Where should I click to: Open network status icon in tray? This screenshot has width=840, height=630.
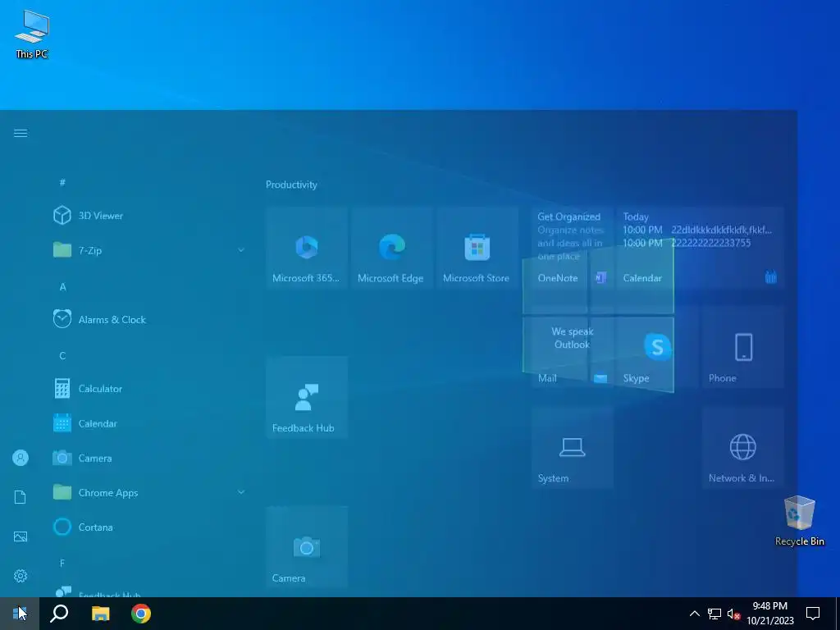(x=714, y=614)
